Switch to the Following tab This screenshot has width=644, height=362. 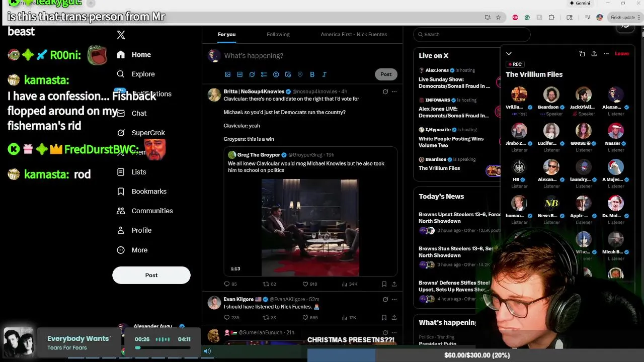click(x=278, y=34)
